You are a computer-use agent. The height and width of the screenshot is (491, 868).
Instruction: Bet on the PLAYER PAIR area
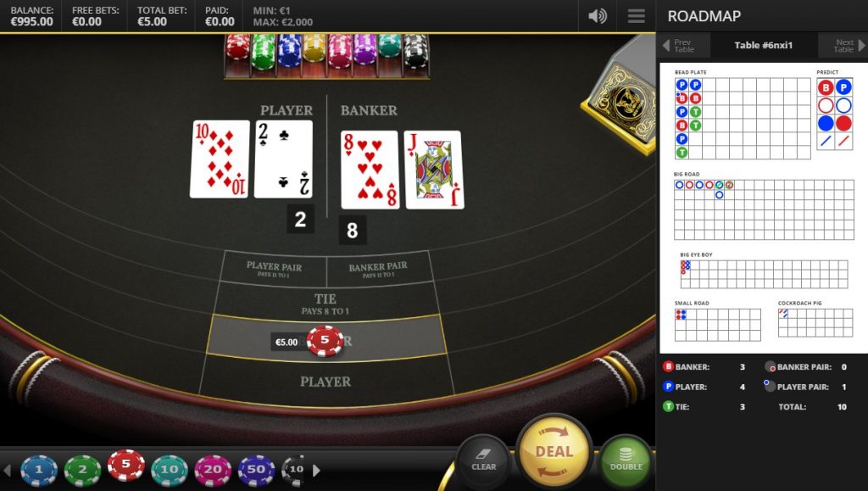[274, 269]
